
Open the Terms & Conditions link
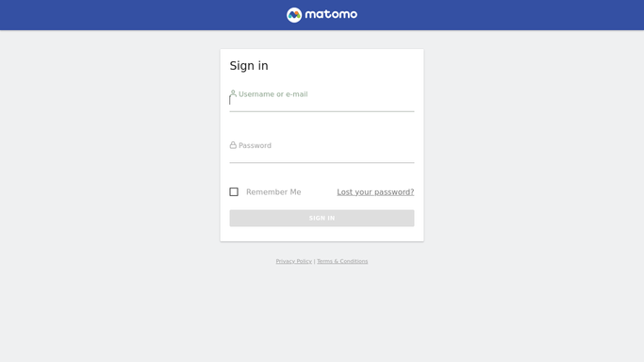coord(342,261)
